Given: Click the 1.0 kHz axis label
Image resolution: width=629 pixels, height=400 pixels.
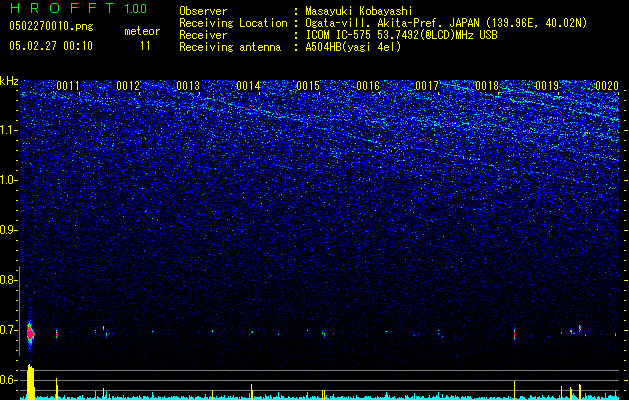Looking at the screenshot, I should click(9, 180).
